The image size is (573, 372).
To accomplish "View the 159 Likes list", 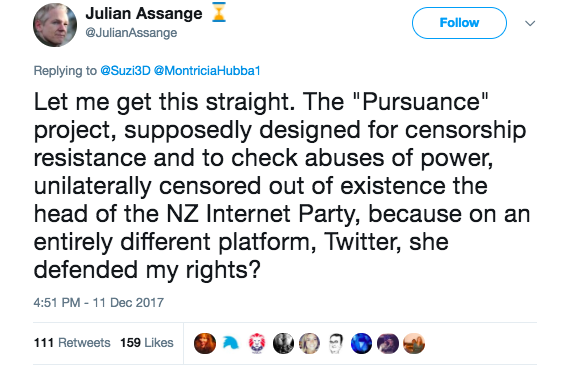I will point(147,343).
